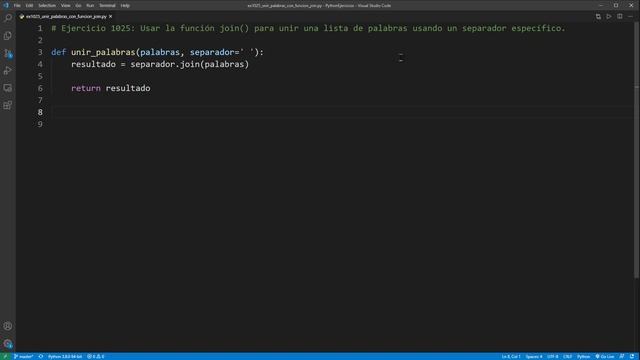
Task: Click 'separador.join(palabras)' expression on line 4
Action: [190, 64]
